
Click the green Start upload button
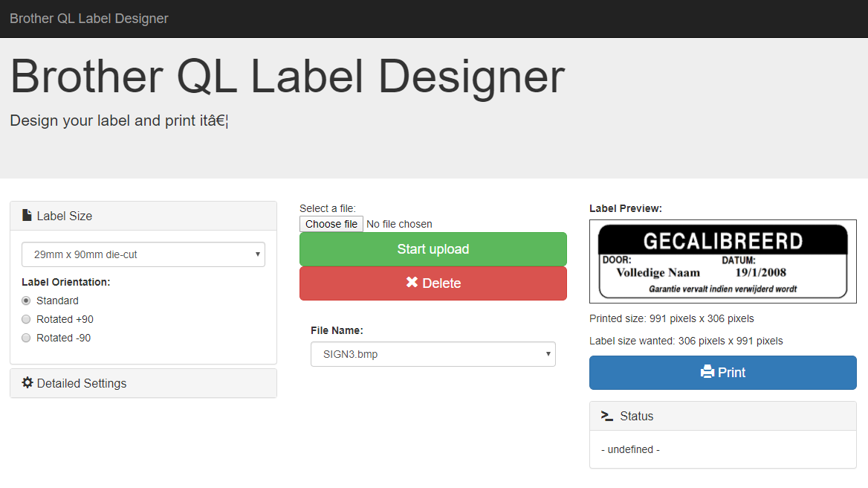click(x=433, y=249)
